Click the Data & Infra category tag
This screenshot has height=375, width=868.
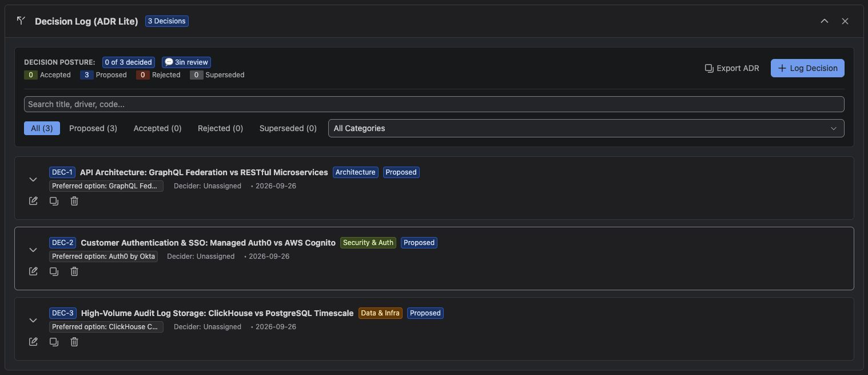(x=380, y=313)
